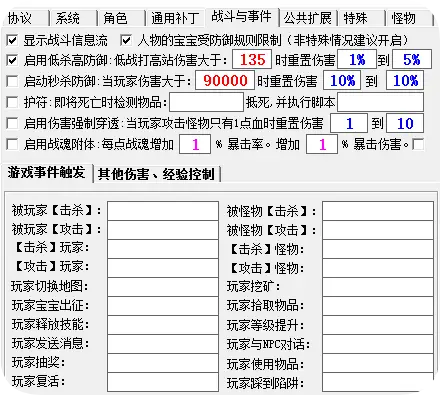Focus the 被玩家【击杀】 script field

tap(163, 211)
